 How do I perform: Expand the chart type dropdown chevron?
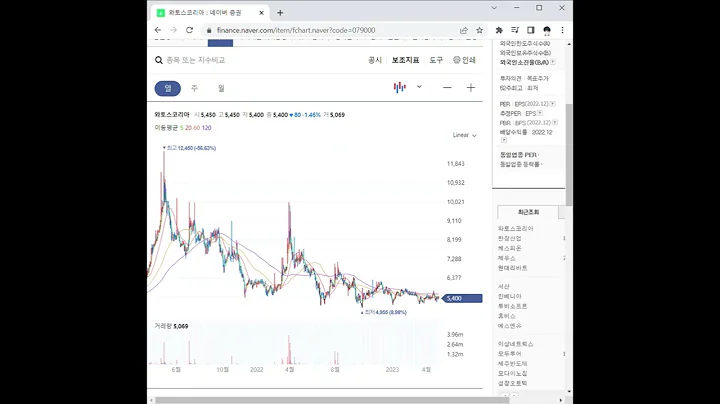[x=419, y=87]
